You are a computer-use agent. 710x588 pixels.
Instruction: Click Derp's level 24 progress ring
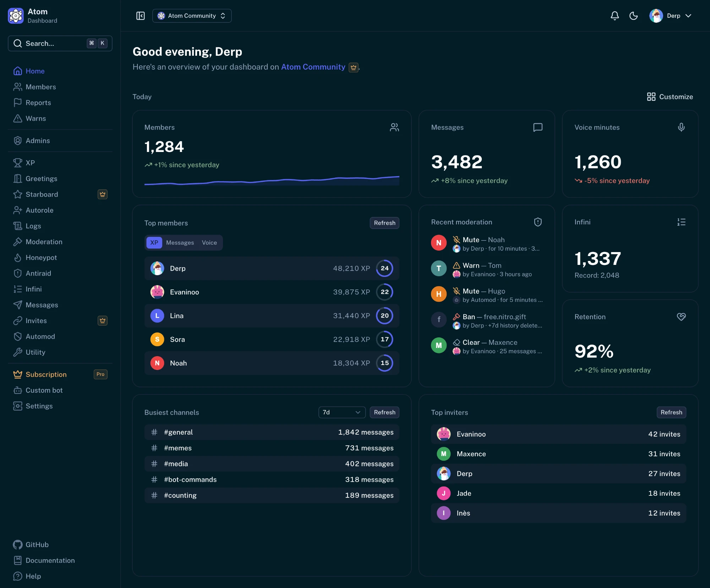[x=384, y=268]
